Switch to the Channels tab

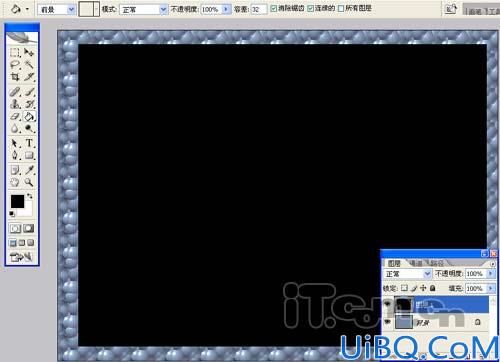point(416,263)
